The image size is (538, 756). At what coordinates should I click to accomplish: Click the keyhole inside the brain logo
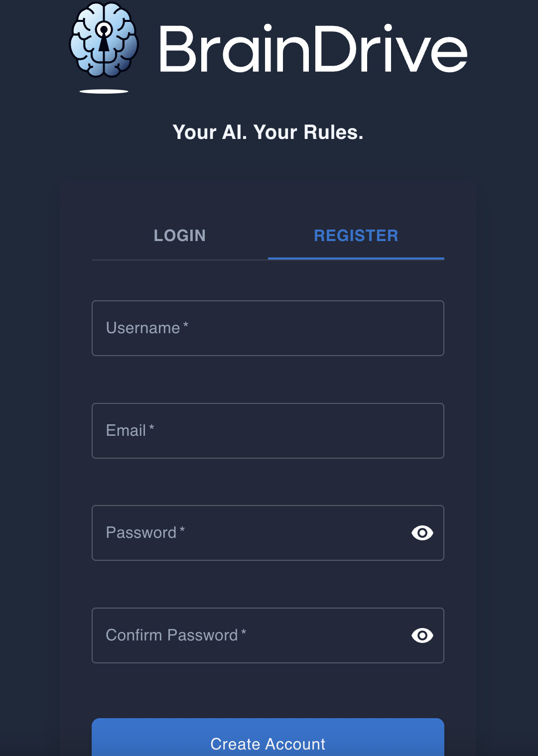(104, 35)
